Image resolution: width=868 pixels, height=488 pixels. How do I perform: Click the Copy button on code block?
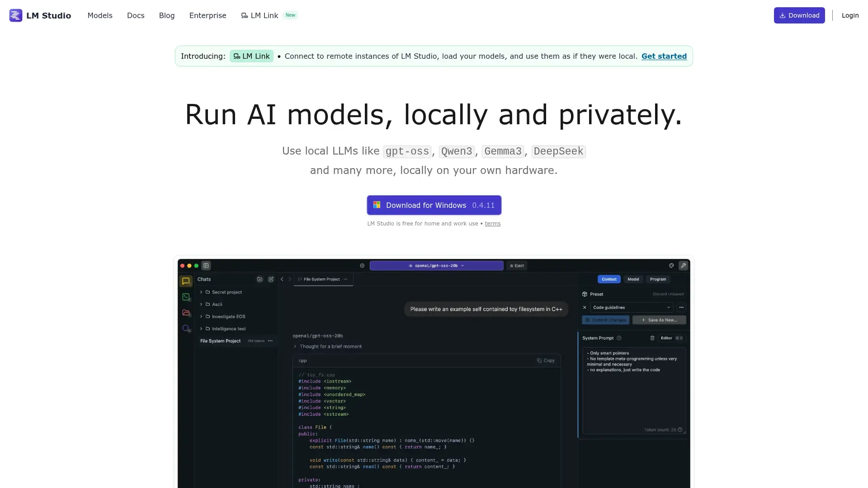pos(546,361)
